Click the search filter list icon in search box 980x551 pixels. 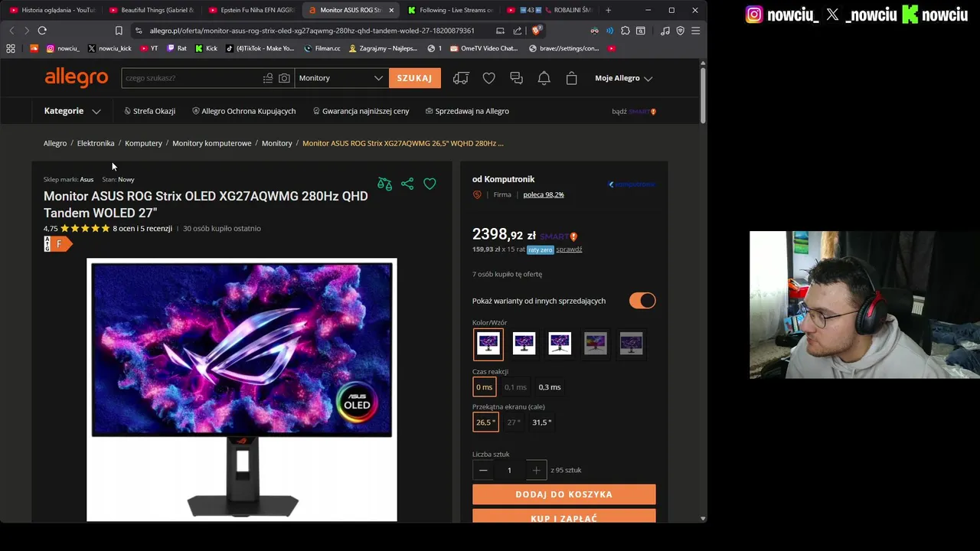pyautogui.click(x=268, y=78)
